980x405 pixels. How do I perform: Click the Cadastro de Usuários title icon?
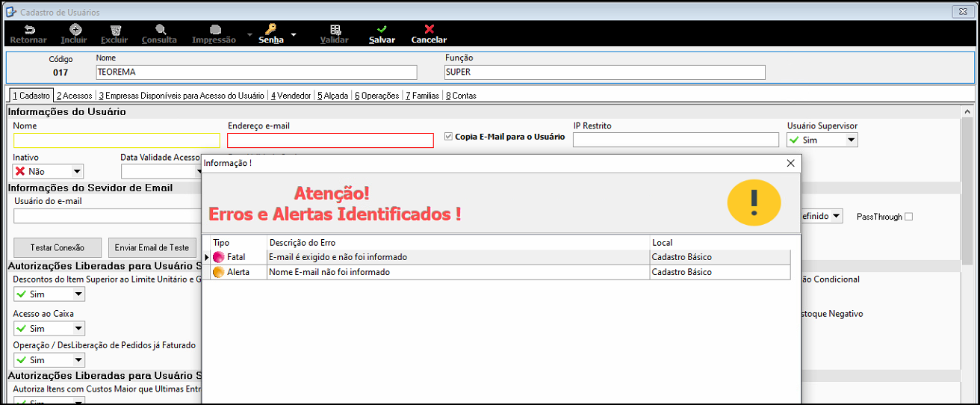click(10, 12)
